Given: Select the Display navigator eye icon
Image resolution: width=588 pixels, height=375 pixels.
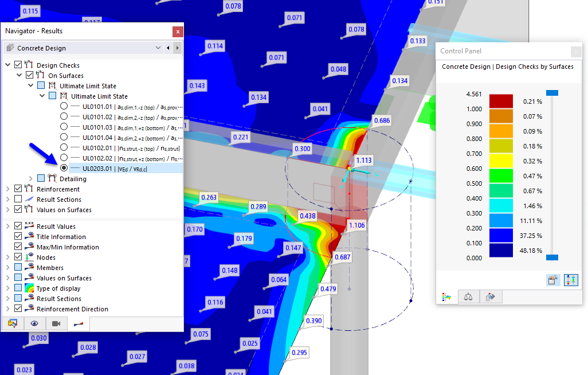Looking at the screenshot, I should click(34, 324).
